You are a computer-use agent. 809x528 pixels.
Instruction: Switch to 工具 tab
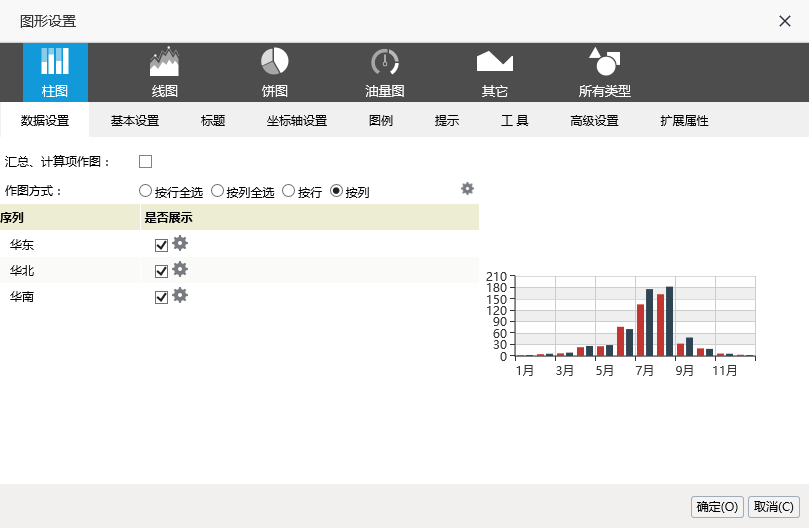point(514,120)
